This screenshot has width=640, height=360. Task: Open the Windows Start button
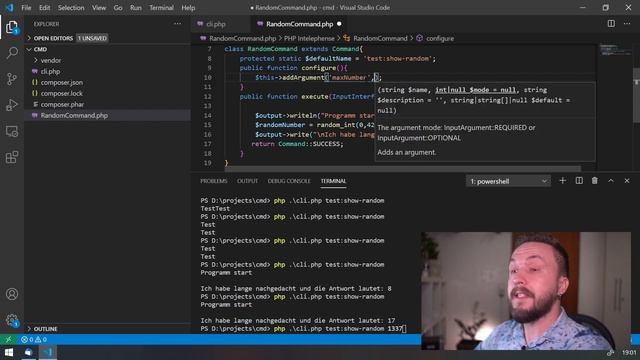[9, 352]
